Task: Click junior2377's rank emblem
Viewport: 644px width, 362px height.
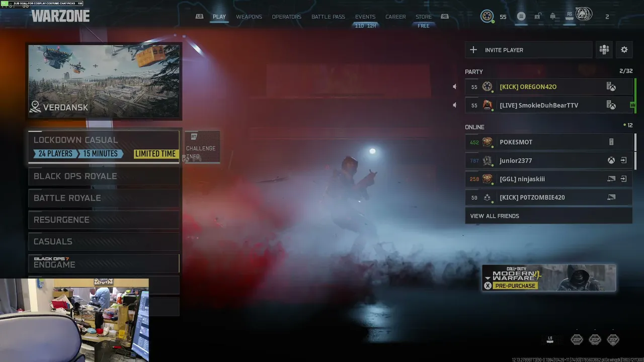Action: pos(487,160)
